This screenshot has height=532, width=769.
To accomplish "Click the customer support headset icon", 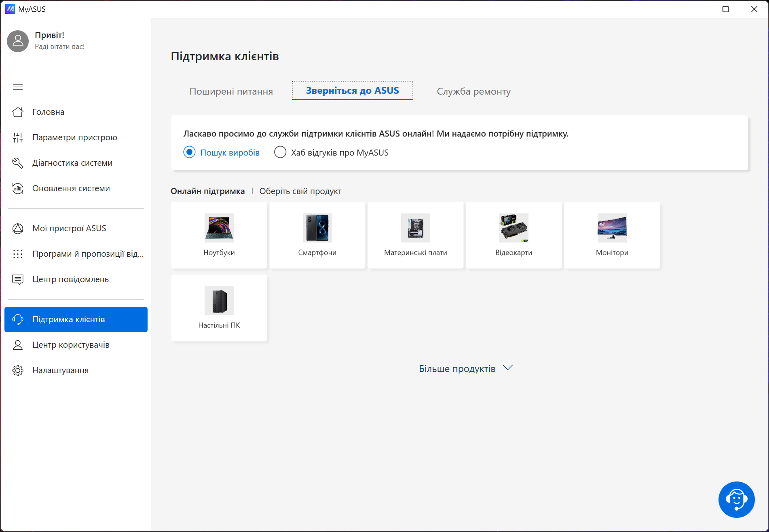I will 18,319.
